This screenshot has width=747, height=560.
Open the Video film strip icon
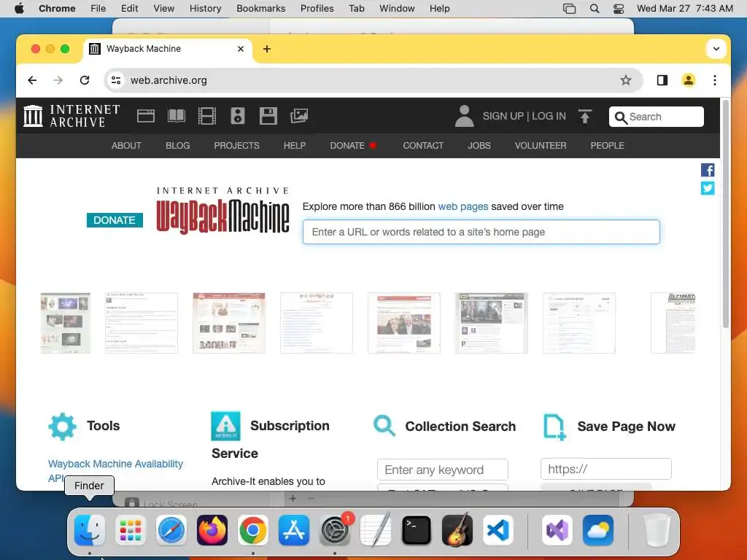click(206, 116)
